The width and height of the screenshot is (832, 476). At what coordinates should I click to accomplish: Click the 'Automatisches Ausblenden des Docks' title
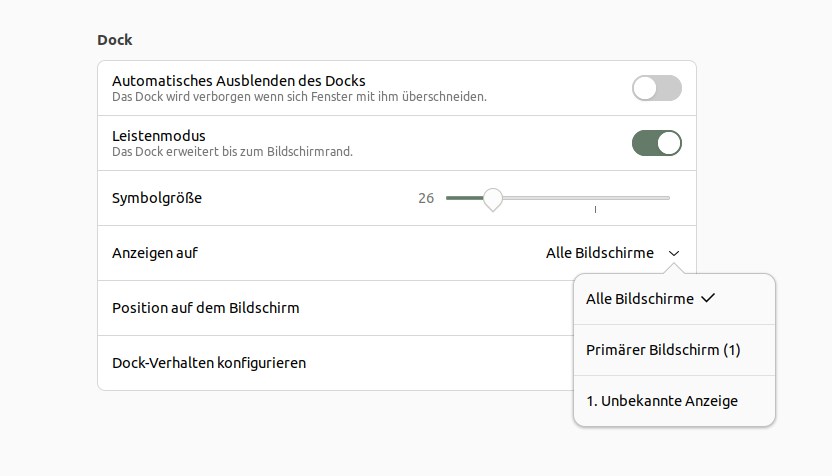(x=238, y=80)
